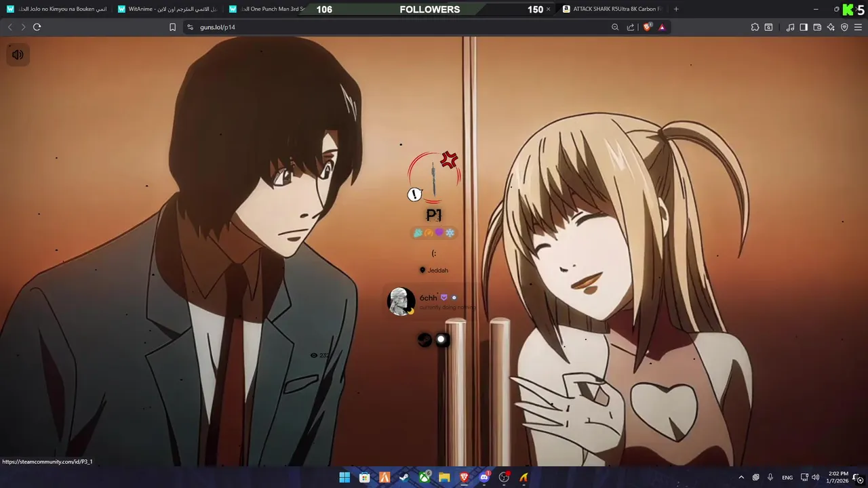
Task: Switch to the One Punch Man 3rd tab
Action: [268, 9]
